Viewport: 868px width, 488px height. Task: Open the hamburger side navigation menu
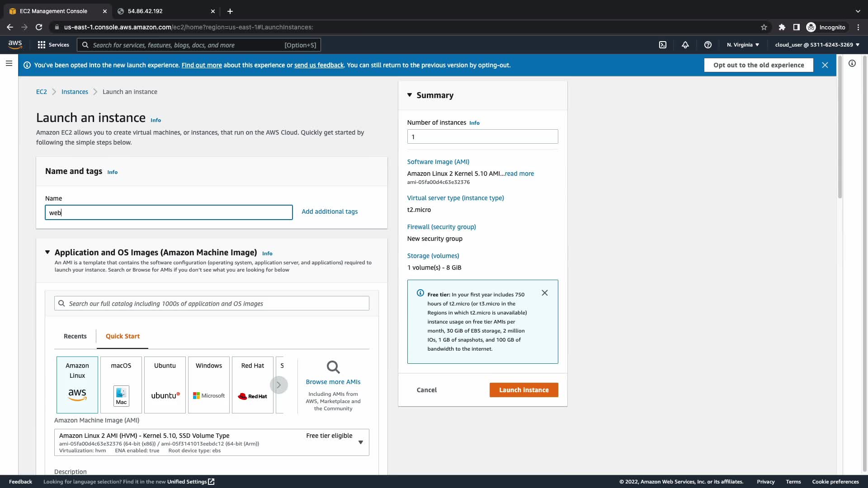(9, 63)
